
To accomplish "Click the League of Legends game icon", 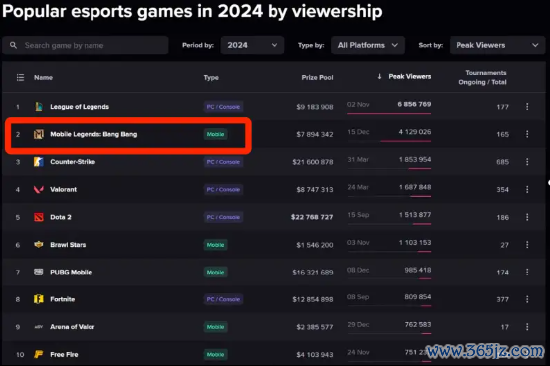I will [39, 106].
